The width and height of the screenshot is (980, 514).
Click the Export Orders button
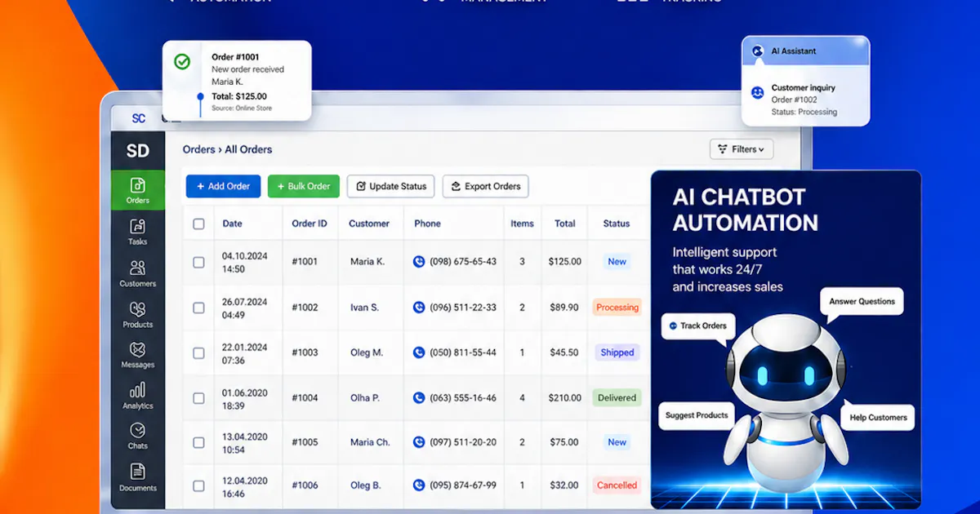point(485,186)
